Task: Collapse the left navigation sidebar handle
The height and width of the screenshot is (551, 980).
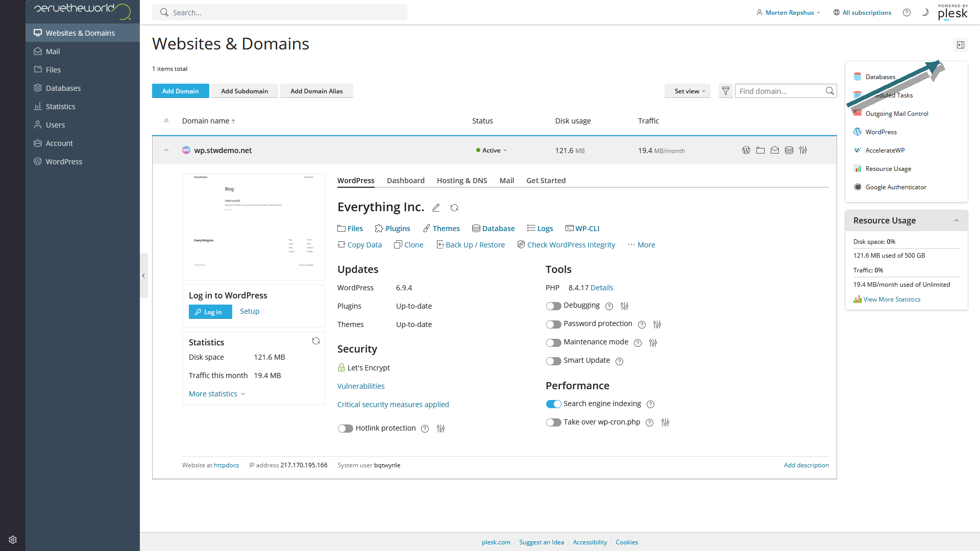Action: tap(144, 275)
